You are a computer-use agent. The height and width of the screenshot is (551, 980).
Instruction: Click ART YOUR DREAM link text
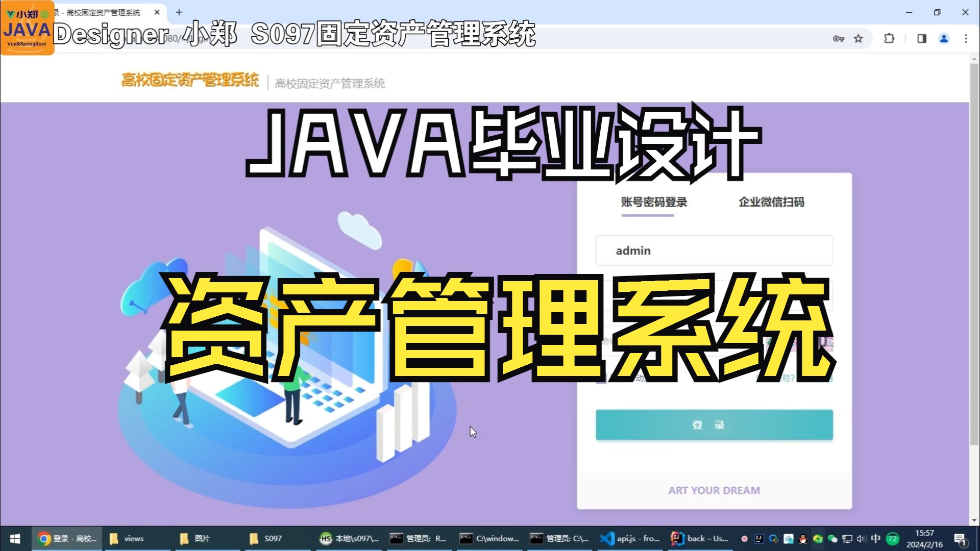pos(714,490)
